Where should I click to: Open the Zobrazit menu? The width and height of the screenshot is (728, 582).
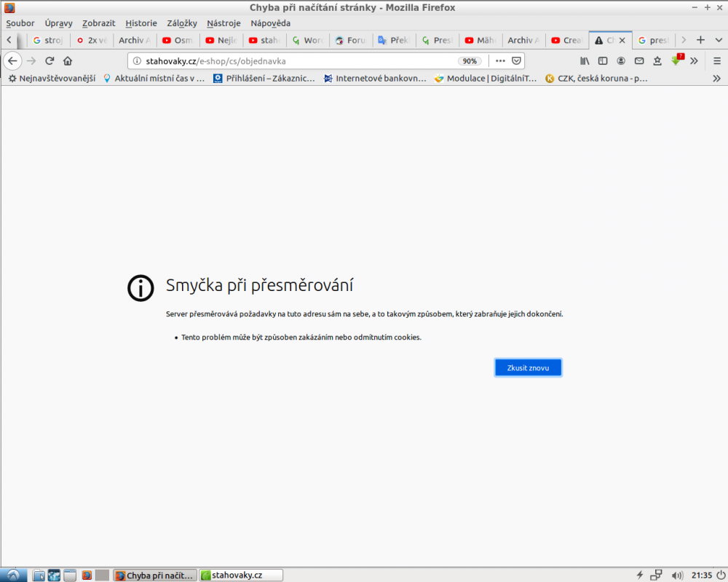point(98,23)
